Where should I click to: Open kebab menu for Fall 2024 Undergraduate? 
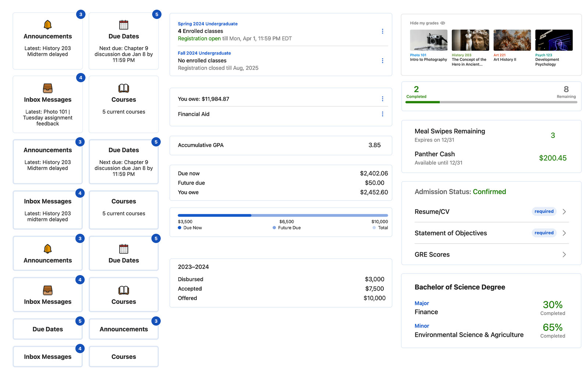click(383, 61)
